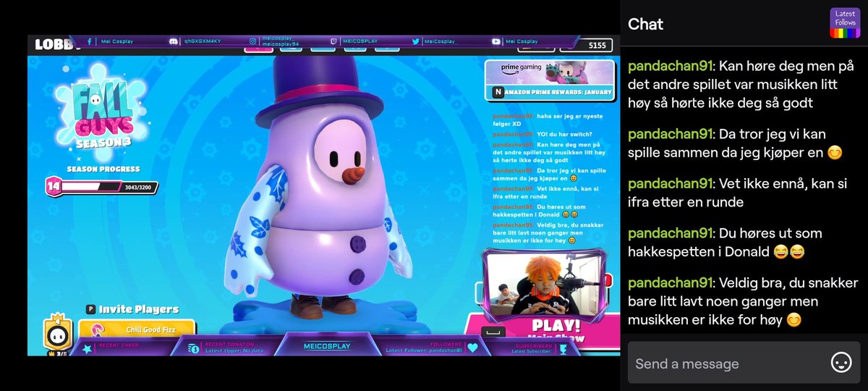The height and width of the screenshot is (391, 868).
Task: Click the SEASON PROGRESS label
Action: point(103,169)
